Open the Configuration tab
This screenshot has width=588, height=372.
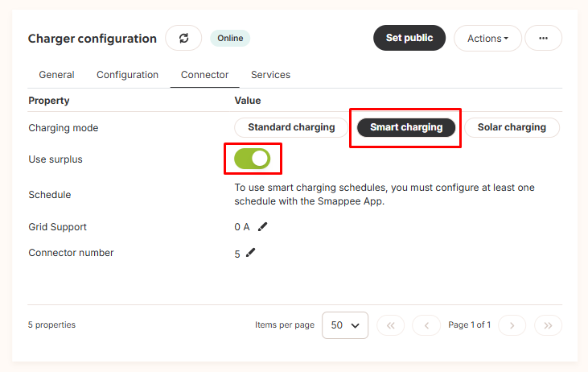pyautogui.click(x=128, y=75)
